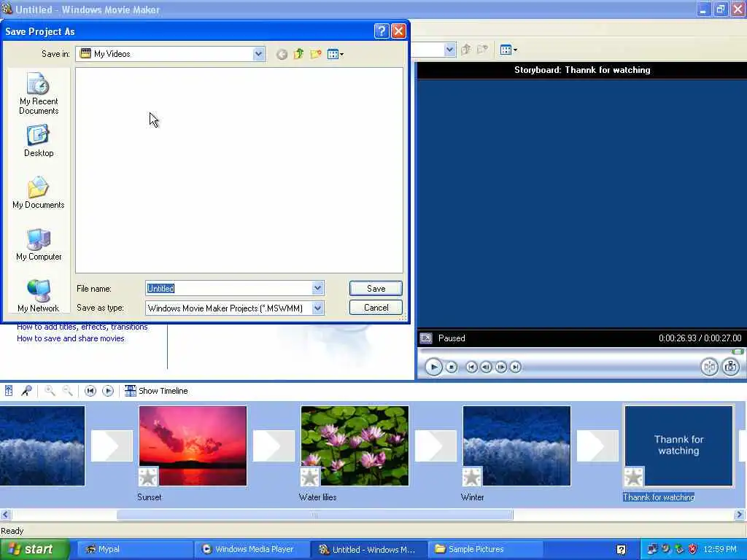Click the zoom in magnifier icon
The height and width of the screenshot is (560, 747).
[50, 391]
